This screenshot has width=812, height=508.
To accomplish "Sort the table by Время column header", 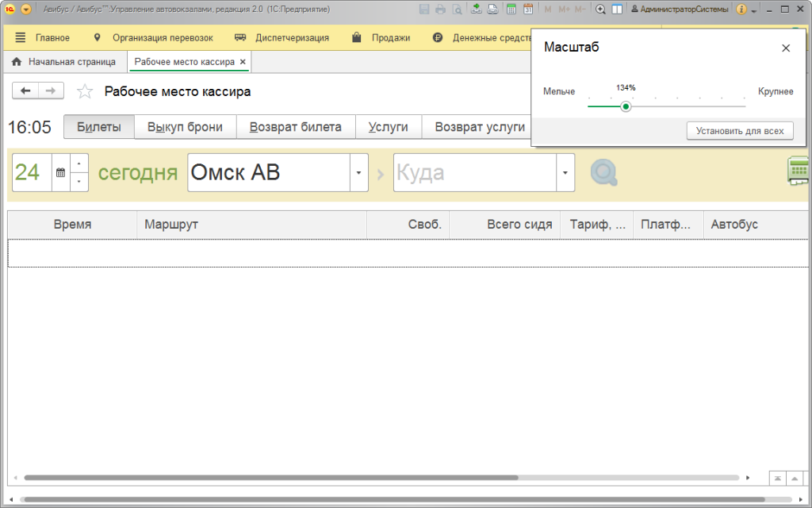I will click(x=72, y=225).
